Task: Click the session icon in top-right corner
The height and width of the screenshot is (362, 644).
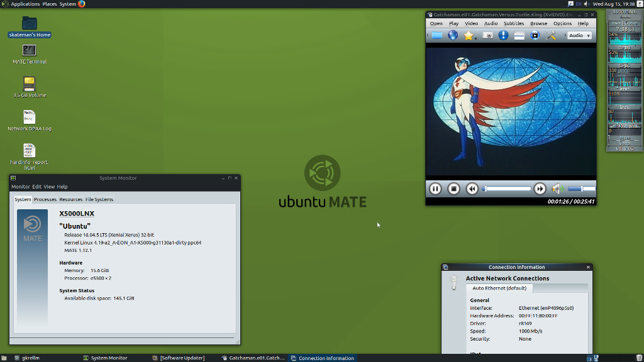Action: point(640,4)
